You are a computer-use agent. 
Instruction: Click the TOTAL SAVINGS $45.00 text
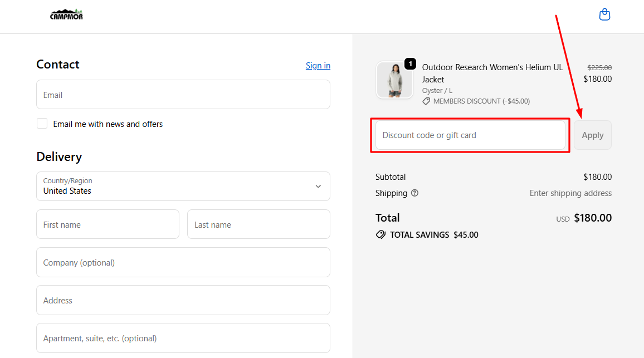coord(434,235)
